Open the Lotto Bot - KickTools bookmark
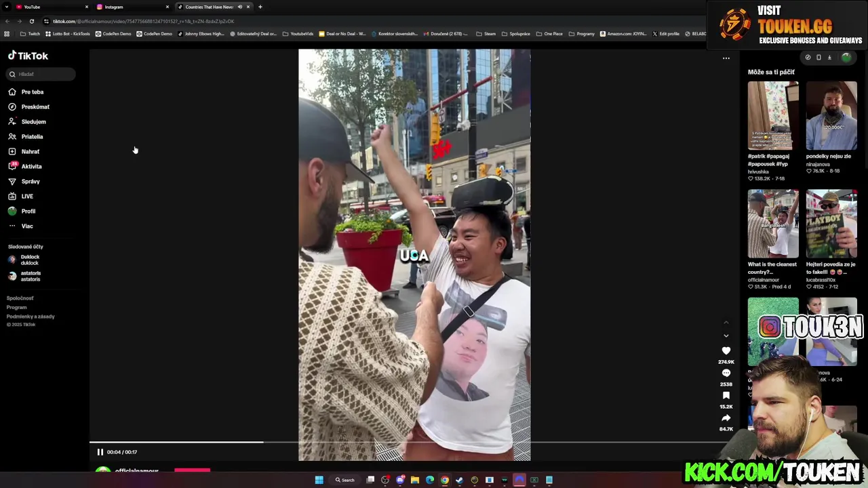The width and height of the screenshot is (868, 488). tap(68, 34)
